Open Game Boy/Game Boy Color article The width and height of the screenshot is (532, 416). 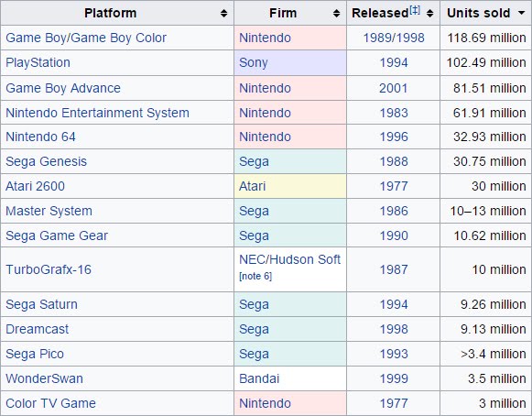point(86,38)
